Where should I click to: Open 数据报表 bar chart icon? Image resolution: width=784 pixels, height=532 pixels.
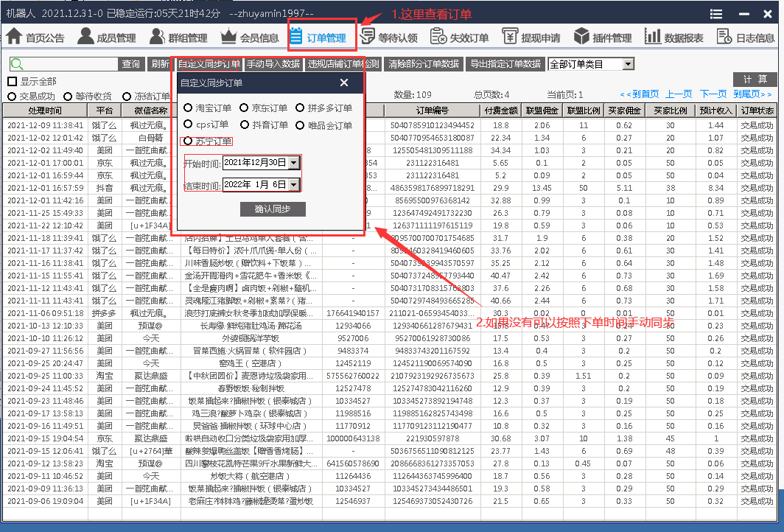(653, 36)
